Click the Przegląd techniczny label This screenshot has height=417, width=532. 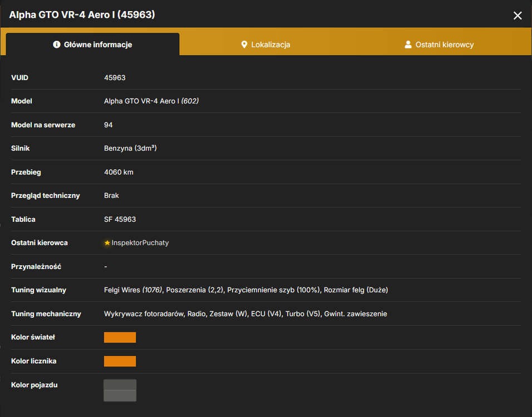[x=46, y=196]
